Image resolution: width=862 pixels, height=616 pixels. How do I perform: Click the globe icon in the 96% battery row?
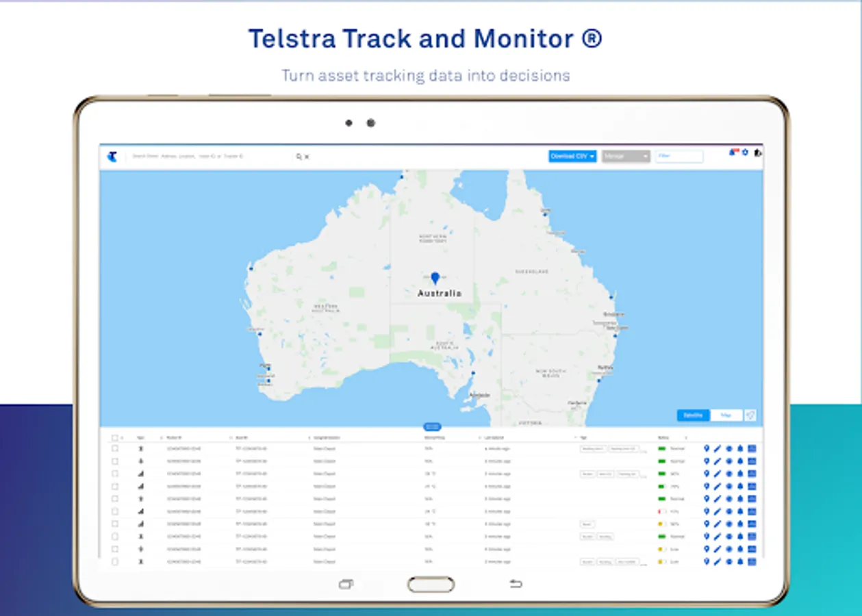[x=729, y=474]
